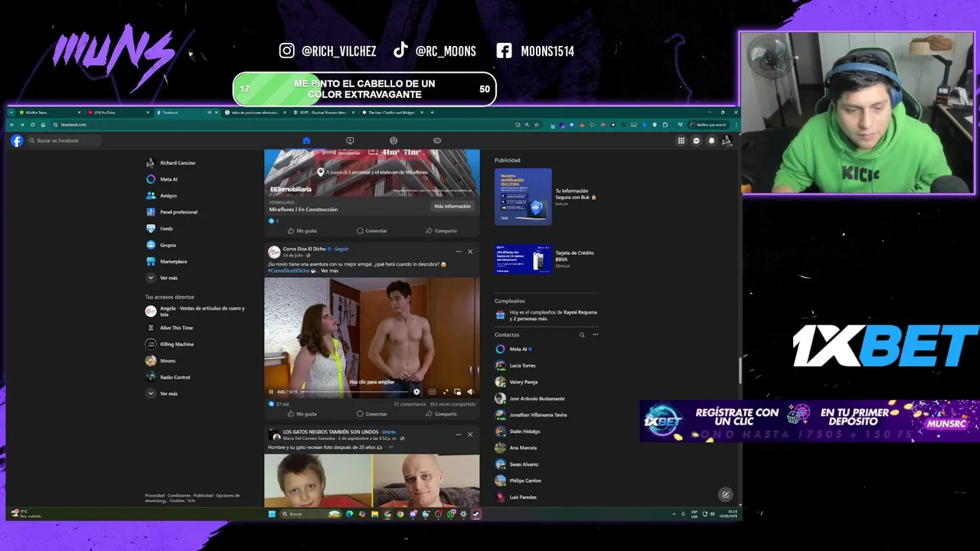Image resolution: width=980 pixels, height=551 pixels.
Task: Like the Miraflores ad post with Me gusta
Action: pos(302,230)
